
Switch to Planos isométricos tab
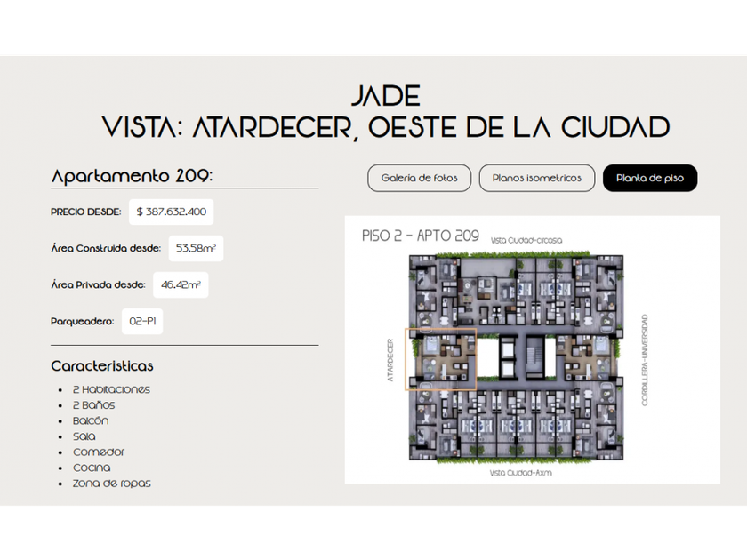click(537, 178)
